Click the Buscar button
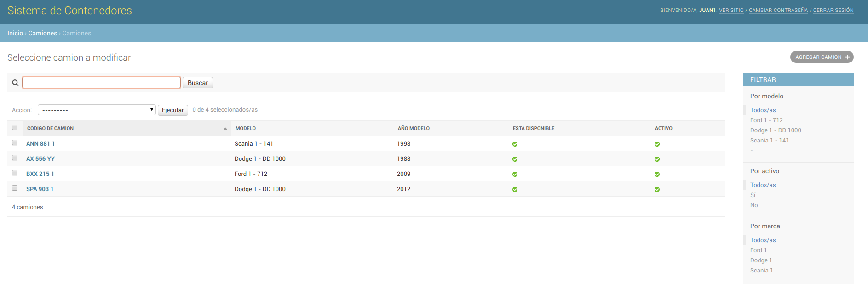The image size is (868, 300). coord(198,83)
